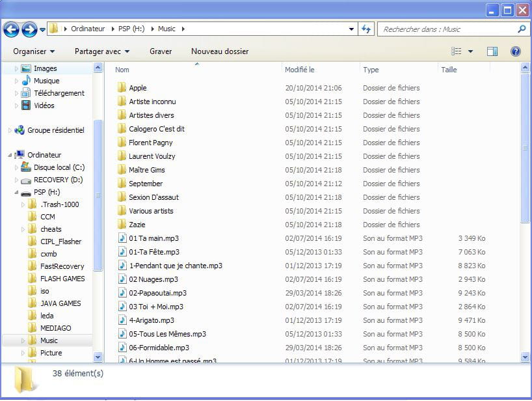The image size is (532, 401).
Task: Expand the '.Trash-1000' folder node
Action: click(23, 204)
